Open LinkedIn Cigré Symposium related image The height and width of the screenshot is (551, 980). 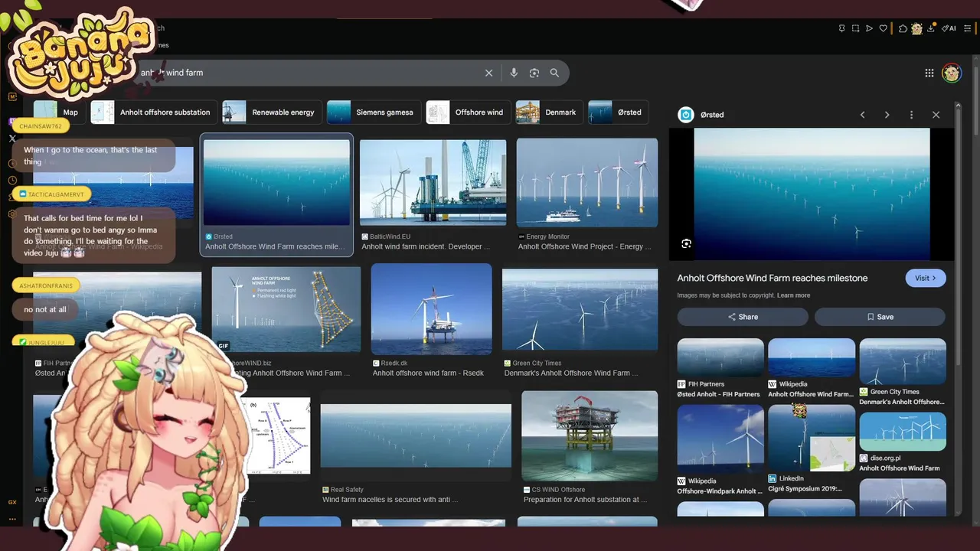pyautogui.click(x=812, y=438)
